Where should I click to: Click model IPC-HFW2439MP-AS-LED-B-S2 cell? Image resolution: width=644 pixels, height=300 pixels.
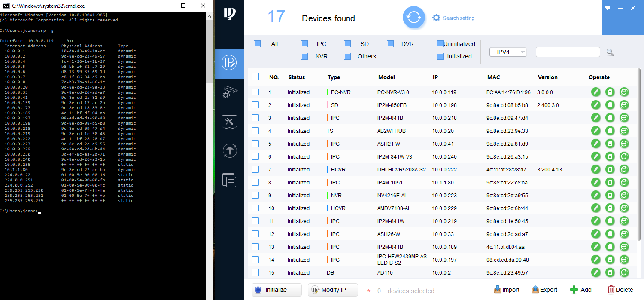coord(403,260)
